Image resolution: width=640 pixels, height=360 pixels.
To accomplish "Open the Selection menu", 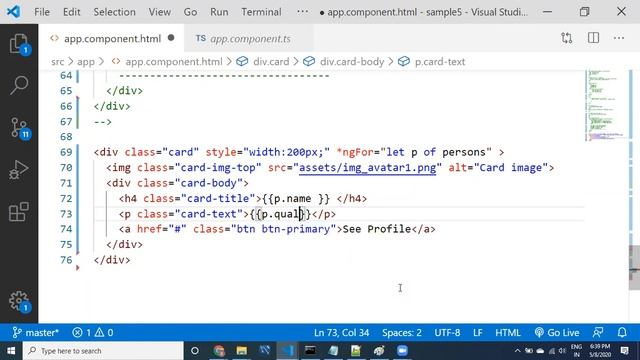I will point(114,12).
